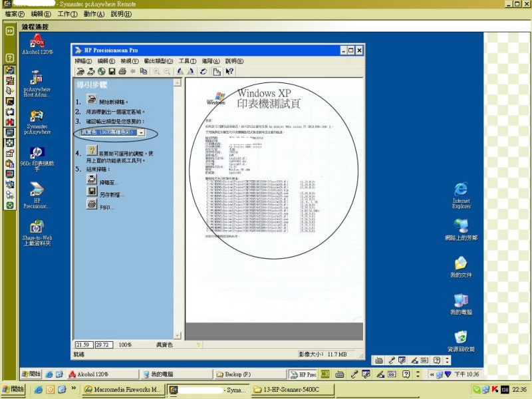Click the rotate toolbar icon
This screenshot has width=532, height=399.
click(x=203, y=72)
